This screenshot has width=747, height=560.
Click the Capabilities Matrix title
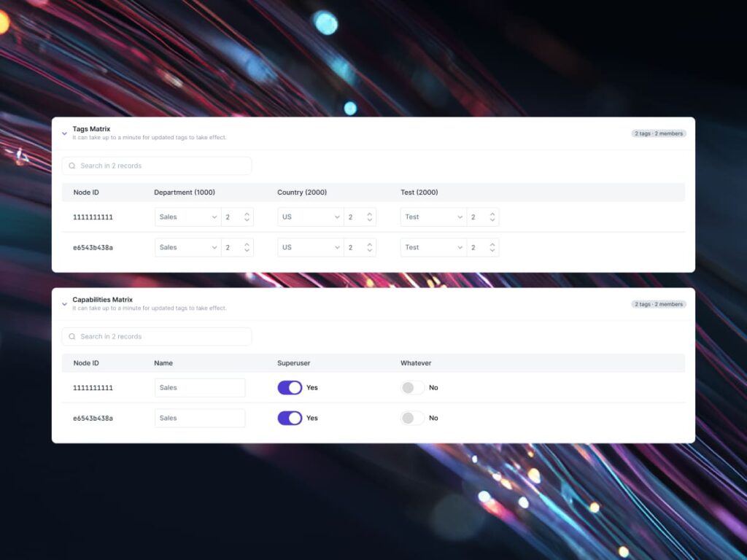pos(102,300)
